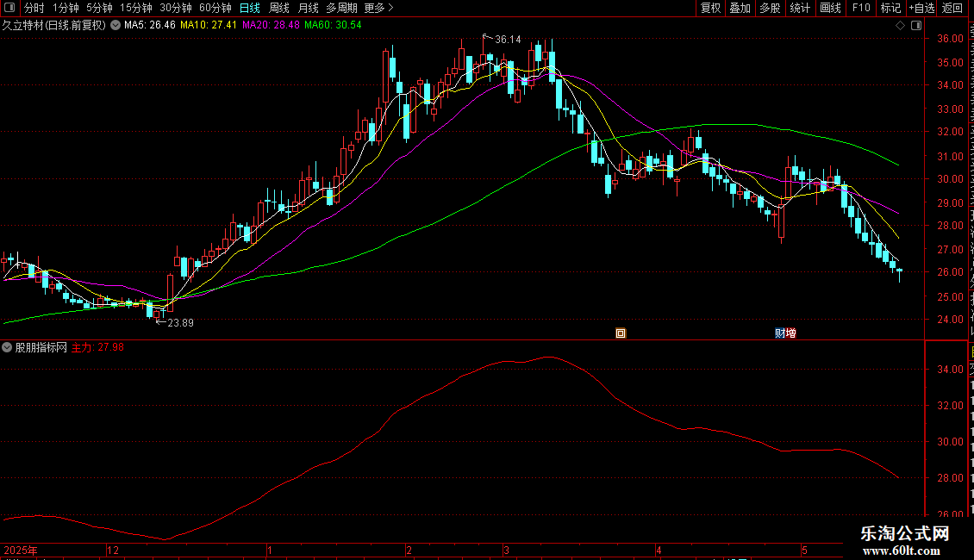Click the 财增 marker on the chart
Screen dimensions: 974x560
coord(785,333)
